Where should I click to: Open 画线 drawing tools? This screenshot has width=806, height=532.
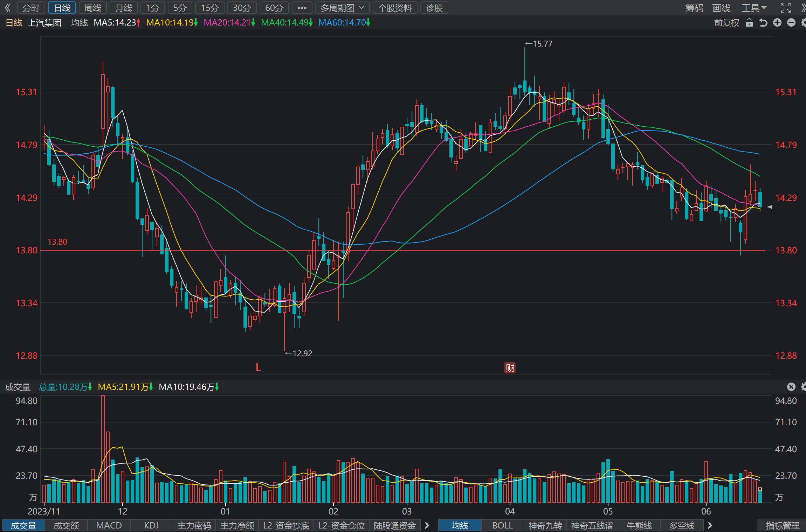721,8
